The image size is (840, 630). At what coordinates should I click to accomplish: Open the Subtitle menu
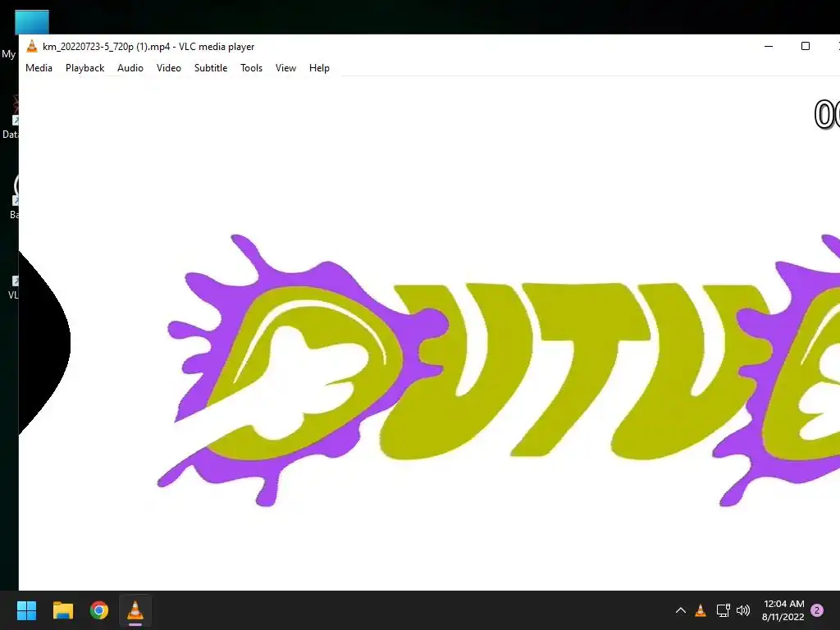tap(211, 68)
